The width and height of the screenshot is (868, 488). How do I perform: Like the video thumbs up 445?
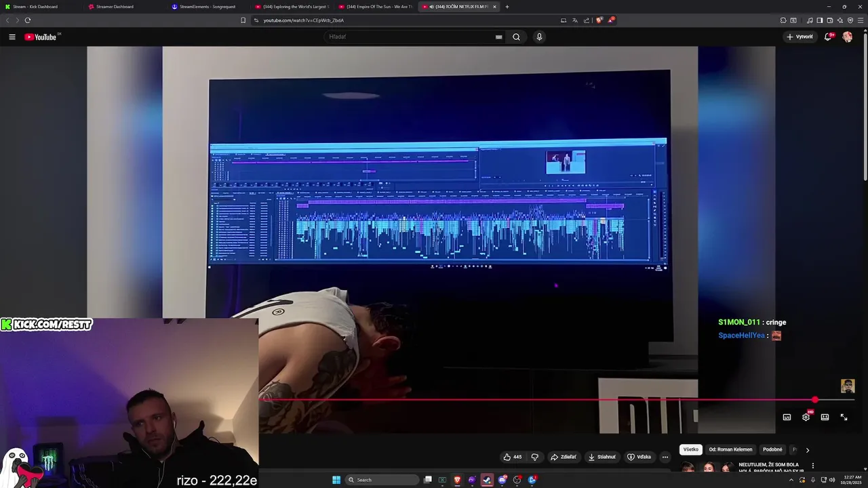pos(513,457)
